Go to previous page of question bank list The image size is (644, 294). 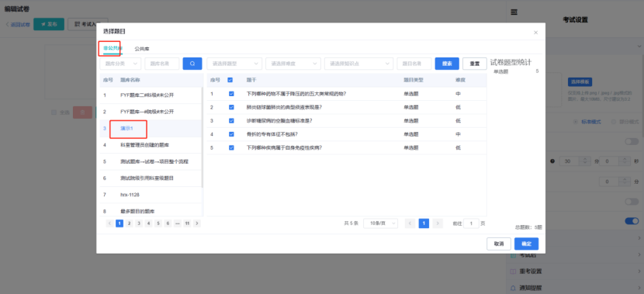click(109, 223)
